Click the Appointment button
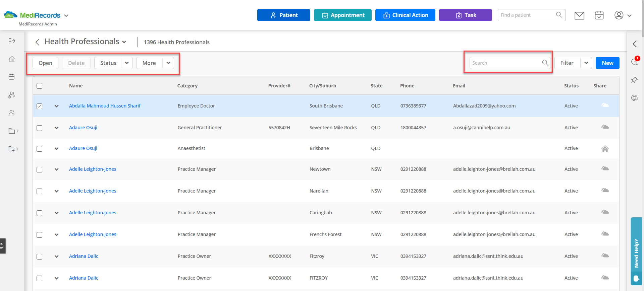The image size is (644, 291). pyautogui.click(x=343, y=15)
